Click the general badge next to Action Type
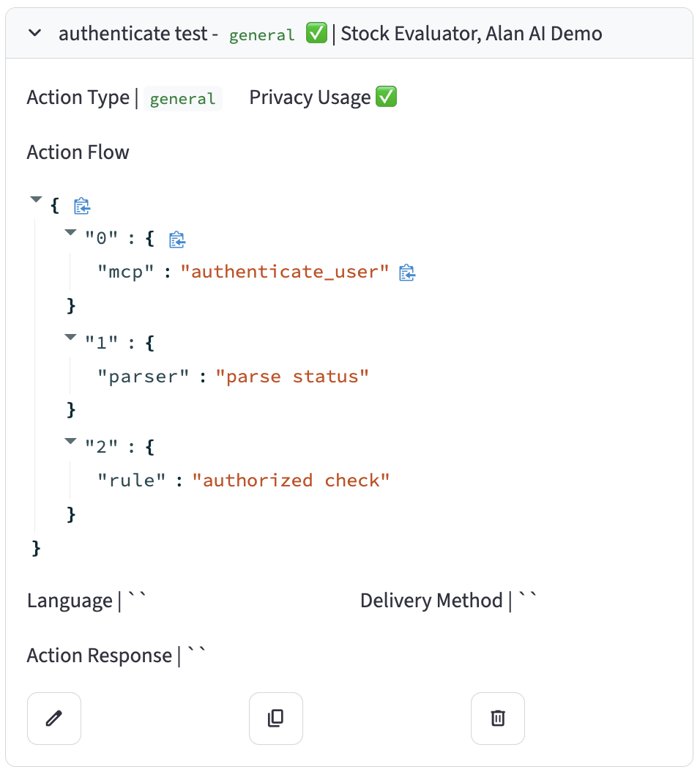This screenshot has height=775, width=700. tap(182, 99)
